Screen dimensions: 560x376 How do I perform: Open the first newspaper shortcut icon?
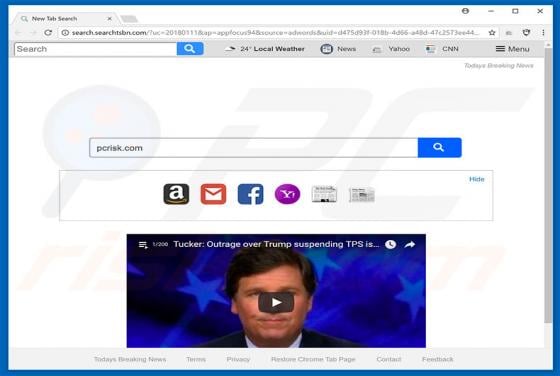324,194
